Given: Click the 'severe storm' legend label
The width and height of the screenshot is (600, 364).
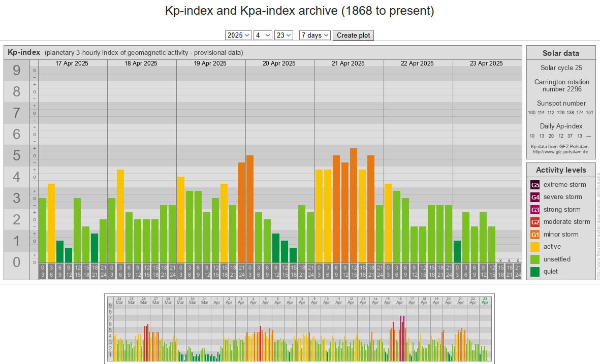Looking at the screenshot, I should pos(563,197).
